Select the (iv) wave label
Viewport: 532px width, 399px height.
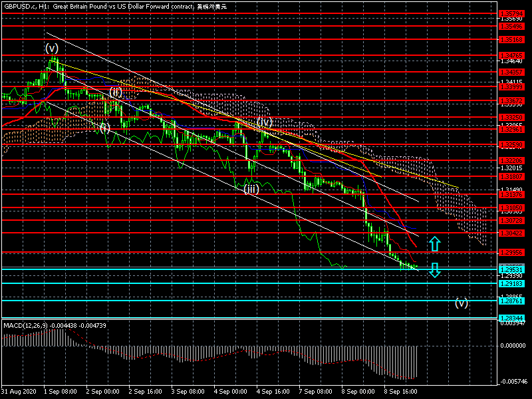pos(265,122)
